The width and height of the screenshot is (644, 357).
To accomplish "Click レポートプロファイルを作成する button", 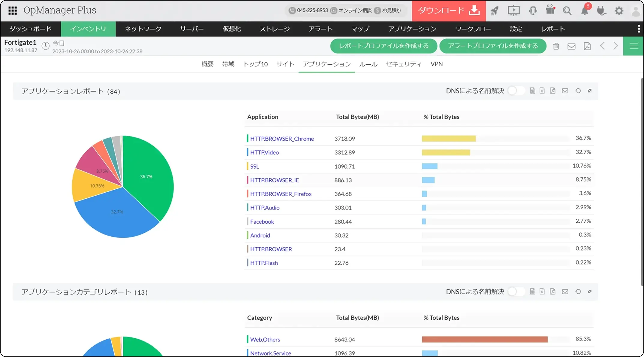I will [x=384, y=46].
